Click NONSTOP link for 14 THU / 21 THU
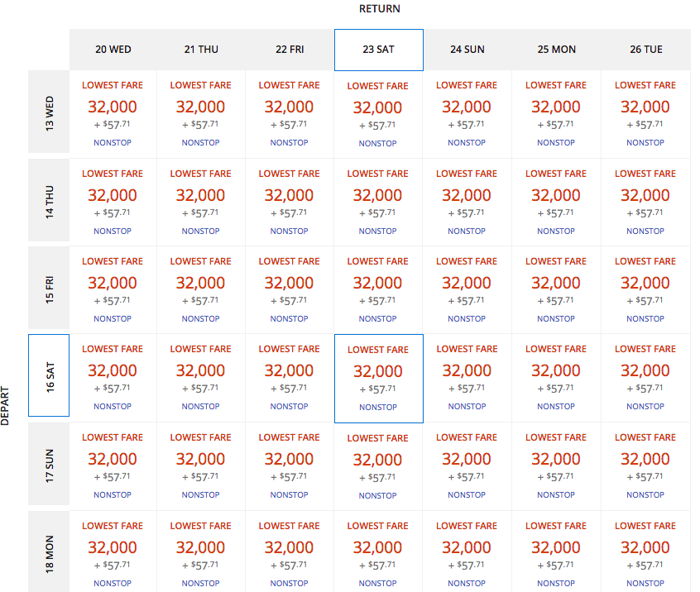Viewport: 700px width, 592px height. click(201, 232)
